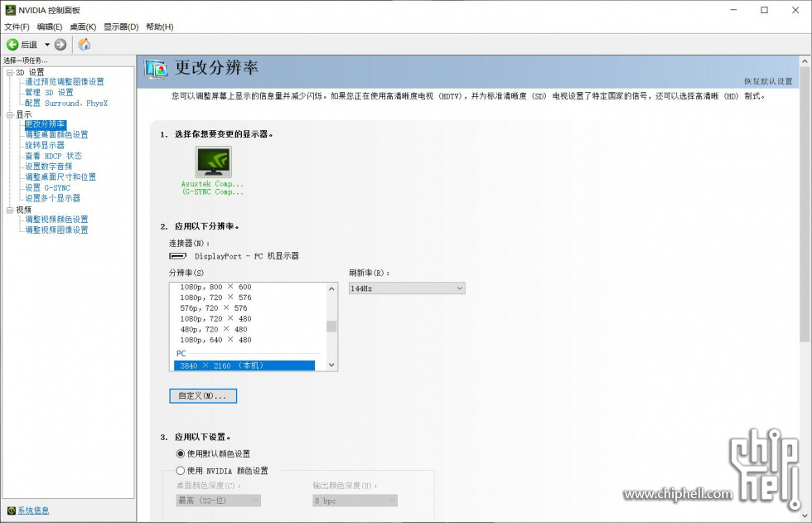Open the 输出颜色深度 8 bpc dropdown
The height and width of the screenshot is (523, 812).
click(355, 501)
